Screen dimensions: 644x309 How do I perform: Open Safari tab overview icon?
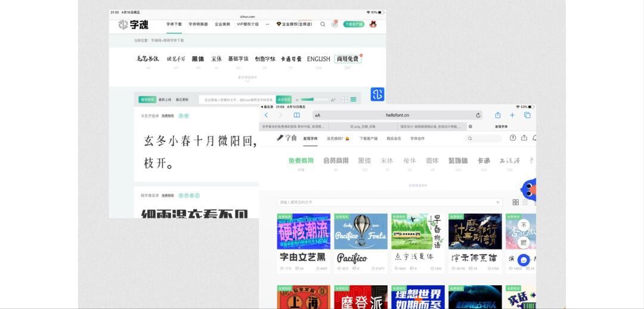(x=527, y=115)
